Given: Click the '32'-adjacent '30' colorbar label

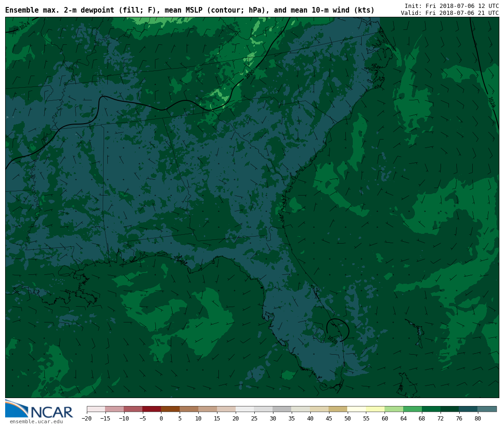Looking at the screenshot, I should (273, 418).
